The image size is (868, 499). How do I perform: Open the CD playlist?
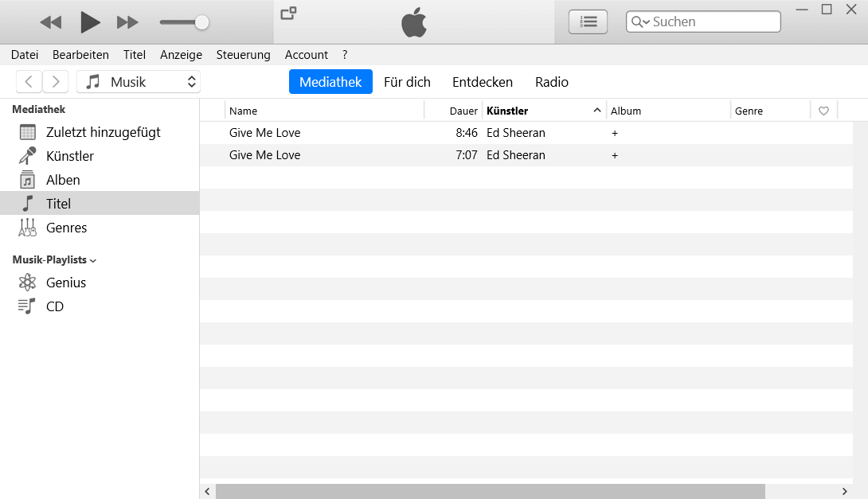[x=100, y=306]
